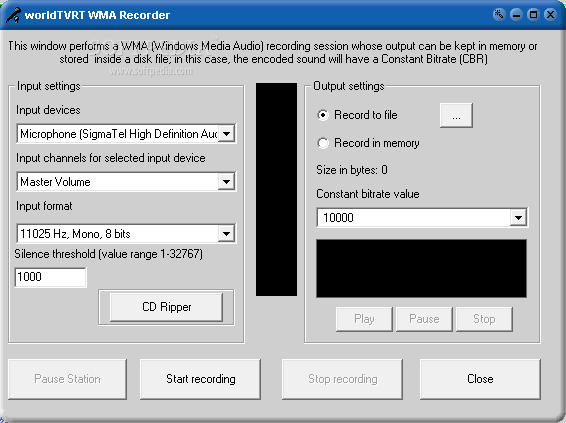Image resolution: width=566 pixels, height=423 pixels.
Task: Maximize the WMA Recorder window
Action: tap(533, 15)
